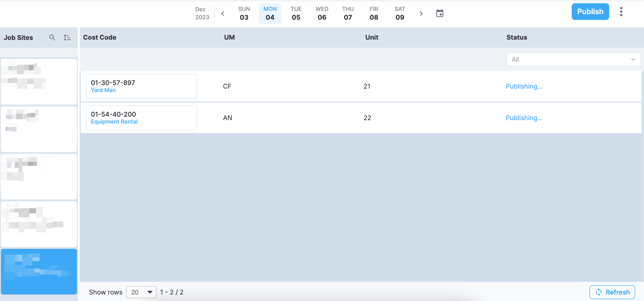Open cost code 01-30-57-897 Yard Man

point(141,86)
